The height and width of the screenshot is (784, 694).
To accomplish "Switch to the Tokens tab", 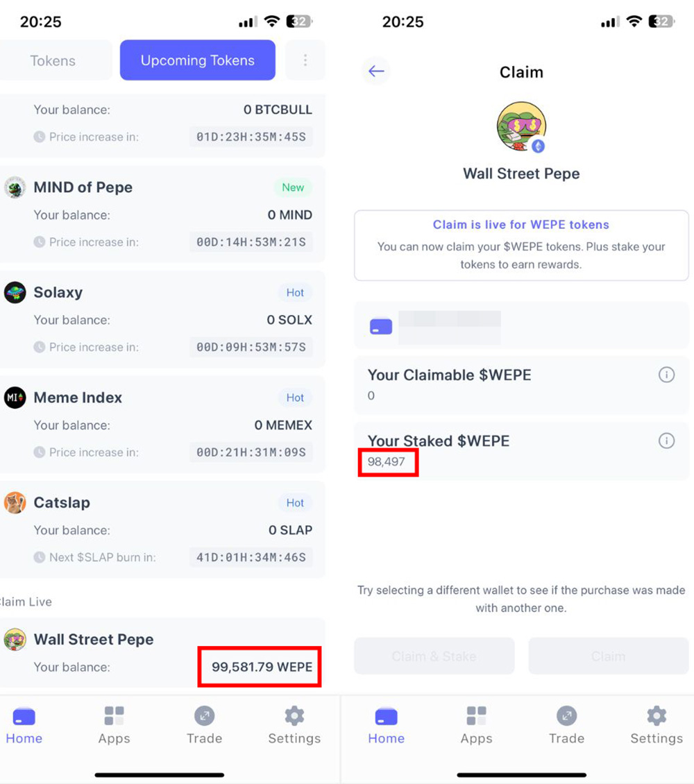I will coord(53,60).
